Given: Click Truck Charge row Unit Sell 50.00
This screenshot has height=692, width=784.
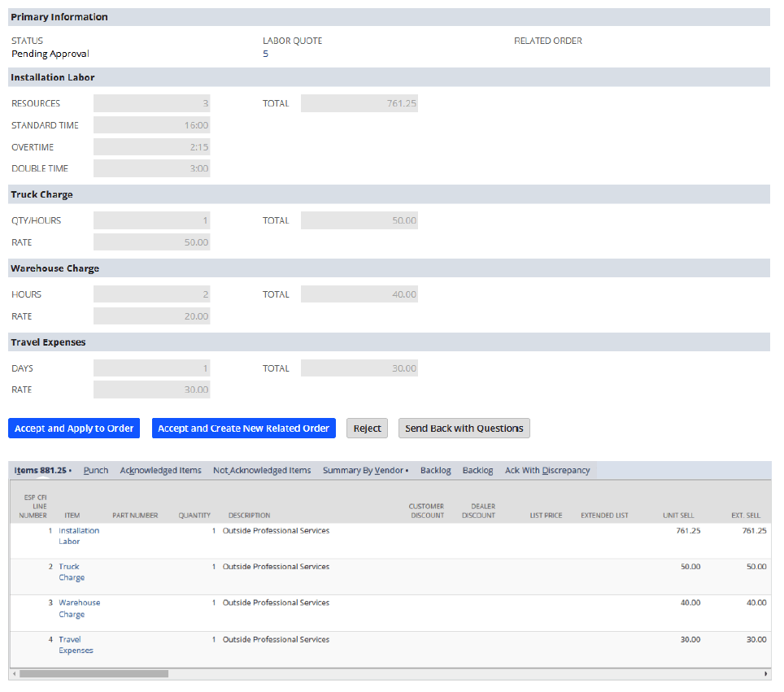Looking at the screenshot, I should (x=690, y=567).
